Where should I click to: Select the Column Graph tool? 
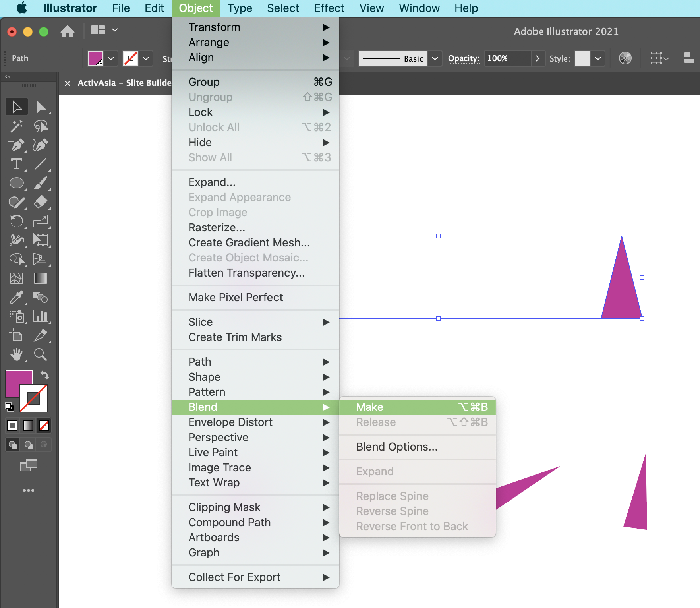coord(41,316)
